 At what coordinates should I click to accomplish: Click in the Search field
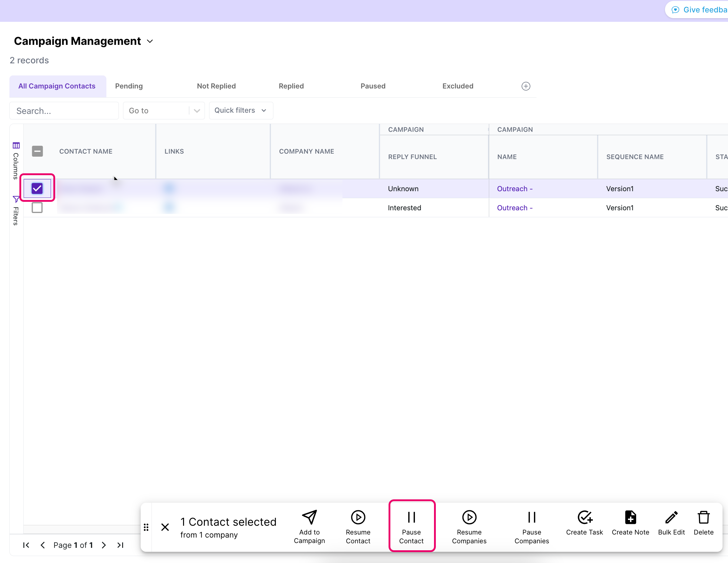64,111
